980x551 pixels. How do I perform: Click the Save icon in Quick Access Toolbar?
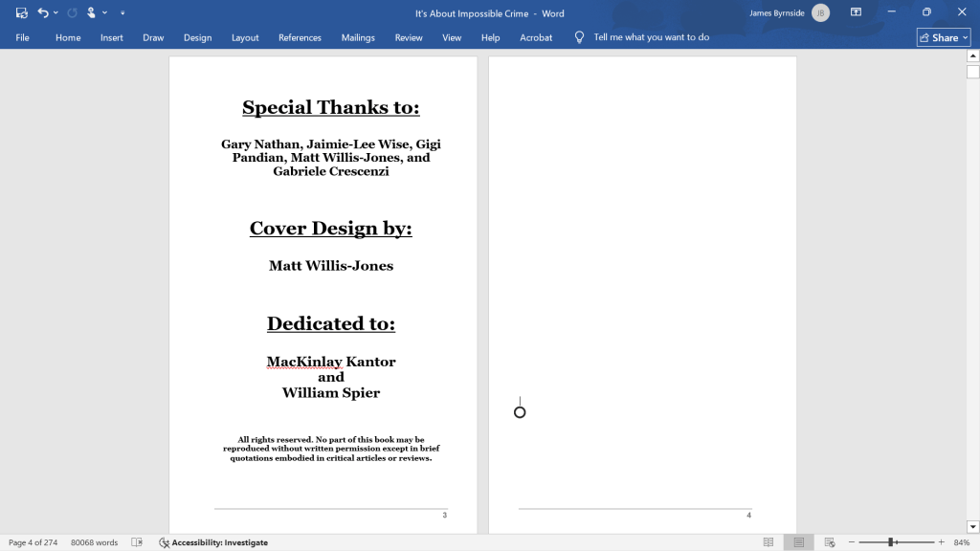(21, 13)
